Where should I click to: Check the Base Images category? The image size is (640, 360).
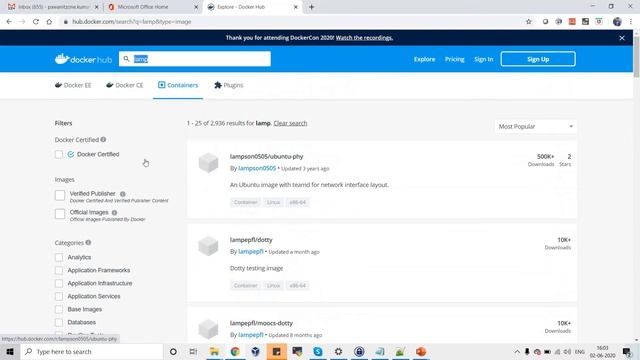(59, 309)
